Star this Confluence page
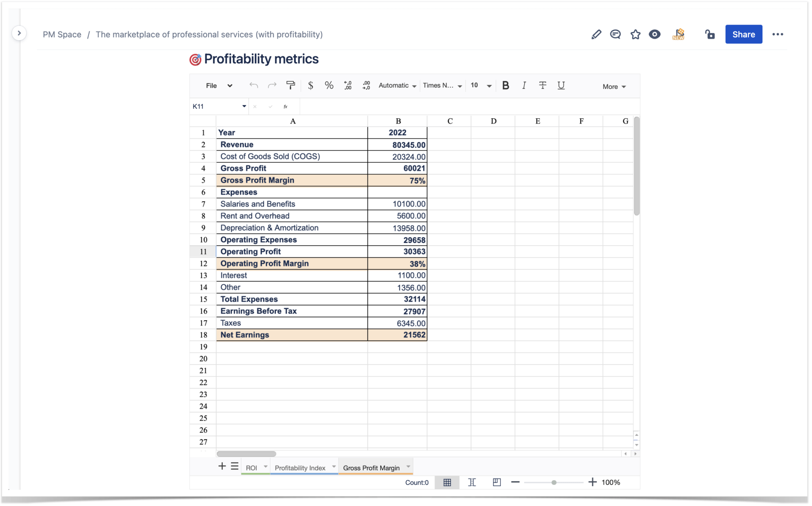 point(635,34)
